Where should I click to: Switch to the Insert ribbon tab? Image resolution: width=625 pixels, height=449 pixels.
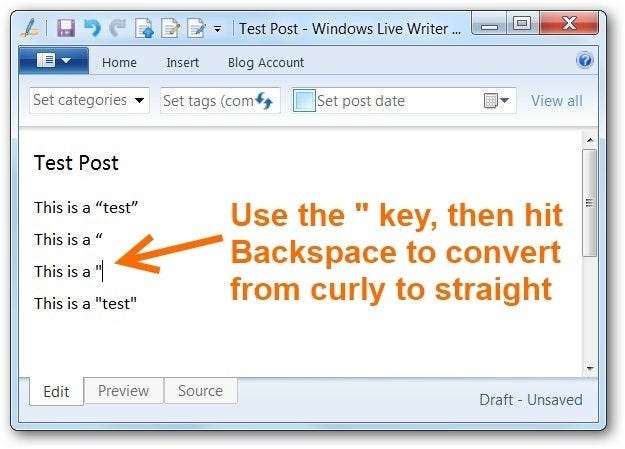[183, 63]
